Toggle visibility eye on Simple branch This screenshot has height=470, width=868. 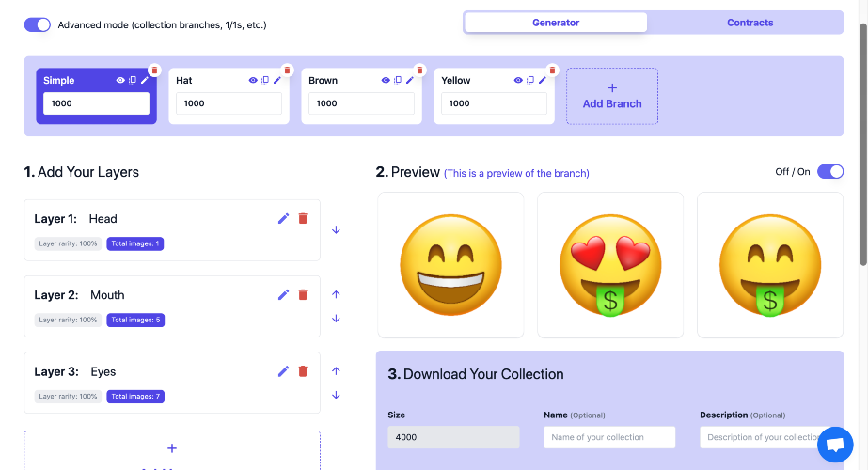[120, 80]
